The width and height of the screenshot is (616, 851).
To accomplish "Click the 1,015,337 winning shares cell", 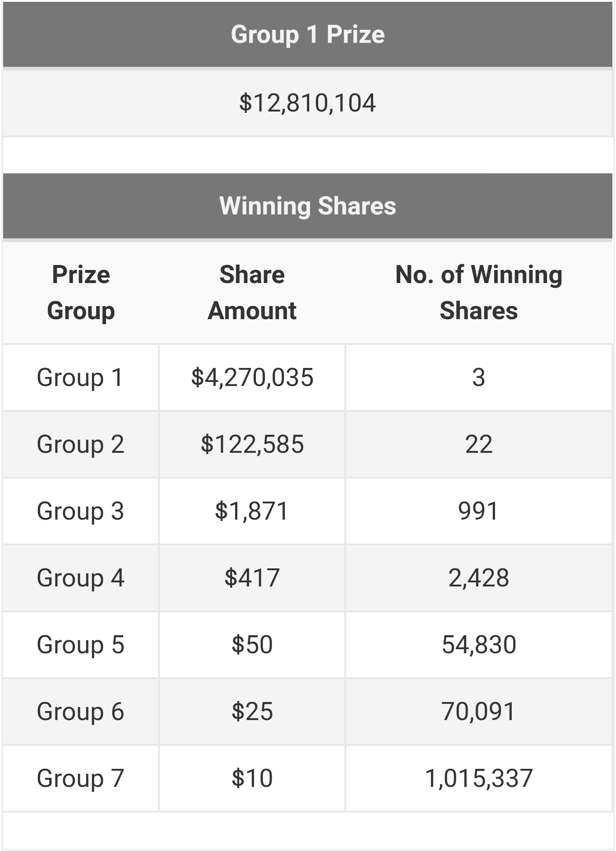I will (478, 778).
